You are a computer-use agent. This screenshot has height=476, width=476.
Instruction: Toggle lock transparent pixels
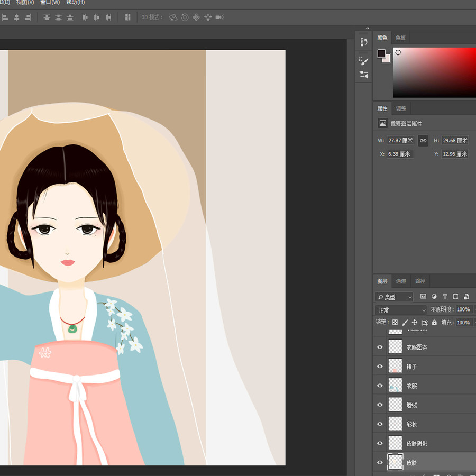(395, 323)
